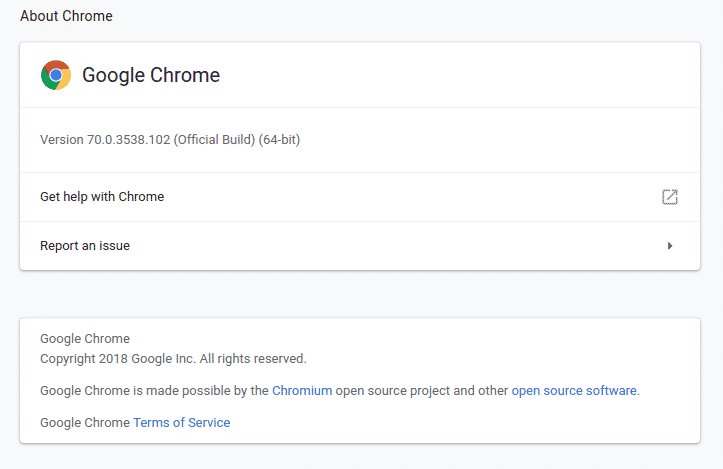Click the (64-bit) label in version line
This screenshot has width=723, height=469.
(x=279, y=140)
